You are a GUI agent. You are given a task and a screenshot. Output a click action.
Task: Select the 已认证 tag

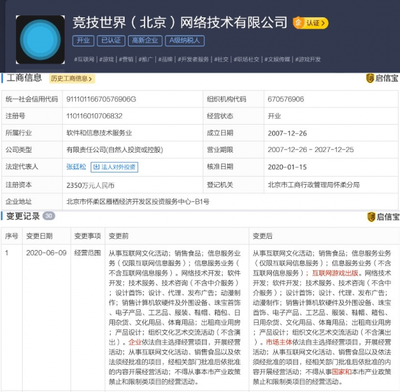tap(111, 41)
